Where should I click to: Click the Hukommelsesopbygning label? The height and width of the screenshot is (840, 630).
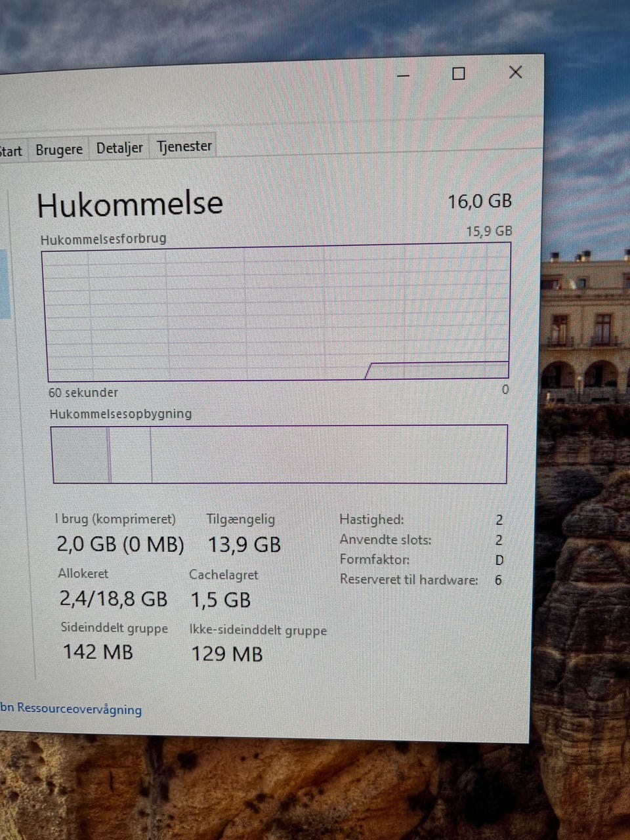click(x=121, y=414)
